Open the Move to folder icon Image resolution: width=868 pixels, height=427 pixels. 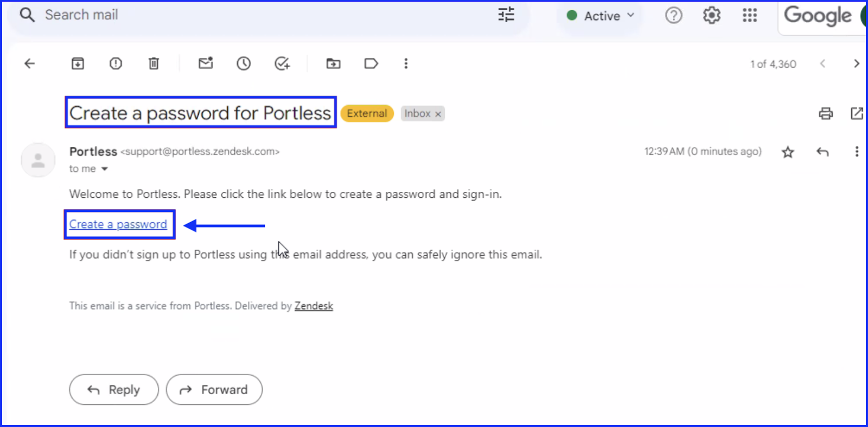pos(333,63)
